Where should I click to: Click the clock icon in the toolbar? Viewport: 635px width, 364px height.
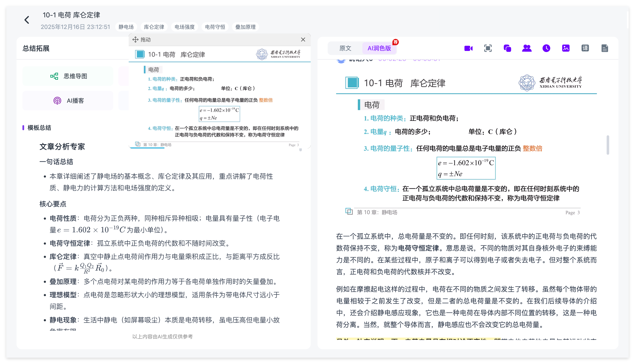pos(546,48)
